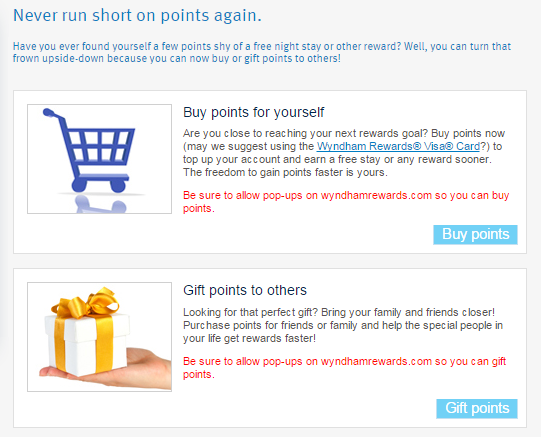Select the 'Gift points to others' heading

tap(245, 290)
